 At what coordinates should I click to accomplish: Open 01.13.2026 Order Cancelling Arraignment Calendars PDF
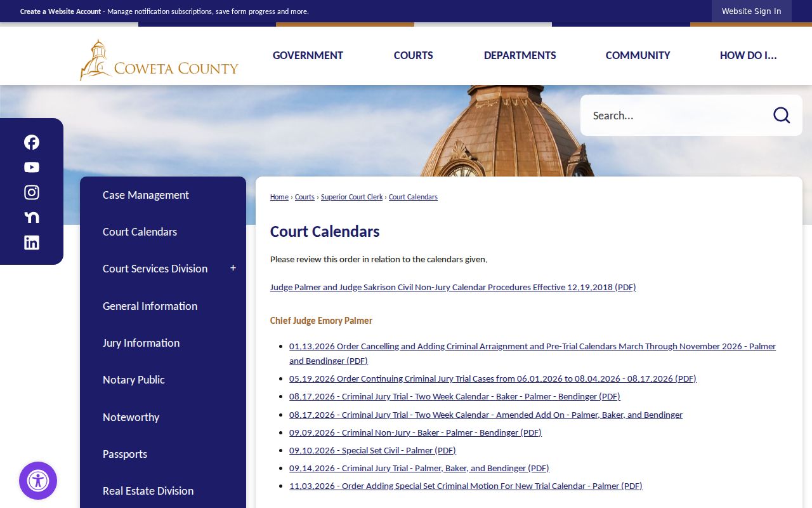coord(532,353)
